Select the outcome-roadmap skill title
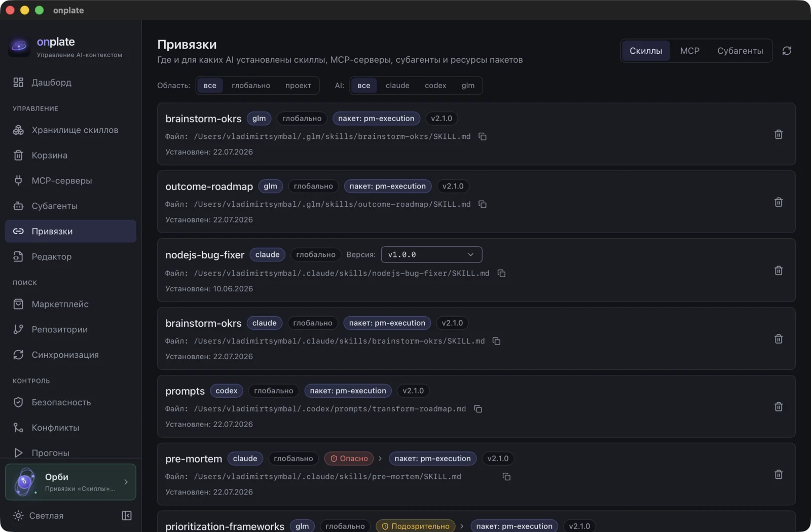The width and height of the screenshot is (811, 532). pyautogui.click(x=209, y=186)
